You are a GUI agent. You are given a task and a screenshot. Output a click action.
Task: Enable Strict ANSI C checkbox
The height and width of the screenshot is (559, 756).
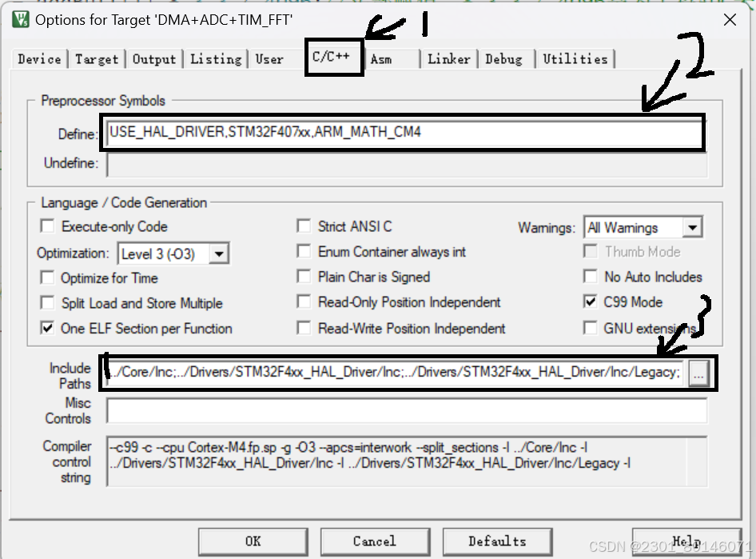click(304, 226)
